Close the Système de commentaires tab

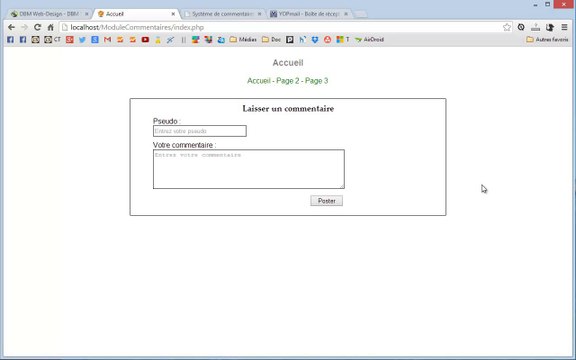click(x=259, y=14)
